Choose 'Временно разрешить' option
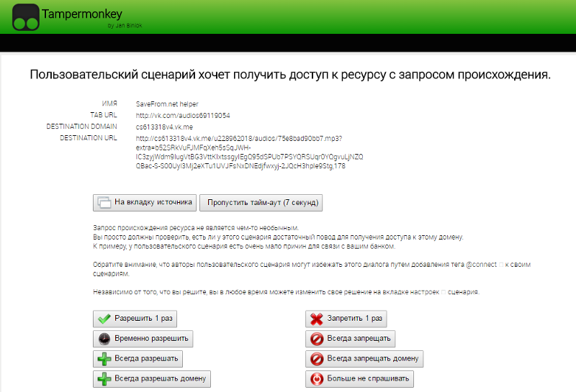Screen dimensions: 576x392 tap(143, 339)
